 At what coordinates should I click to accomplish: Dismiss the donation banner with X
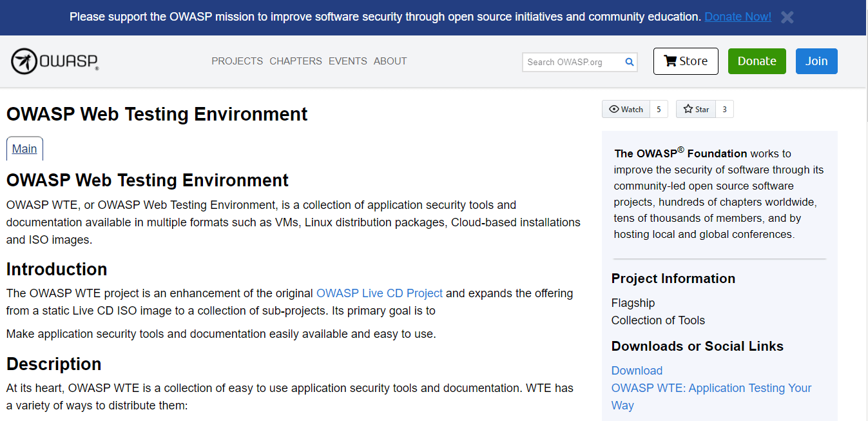(x=787, y=17)
